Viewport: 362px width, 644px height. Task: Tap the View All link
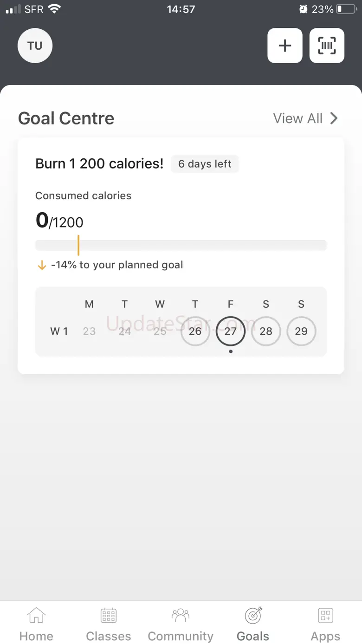pyautogui.click(x=297, y=118)
